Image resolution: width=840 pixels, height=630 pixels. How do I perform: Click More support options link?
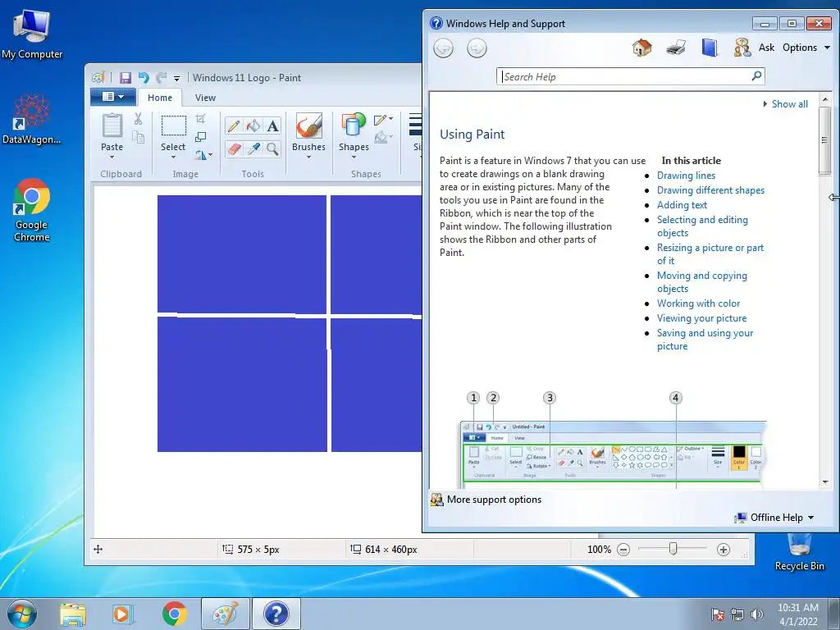coord(486,500)
